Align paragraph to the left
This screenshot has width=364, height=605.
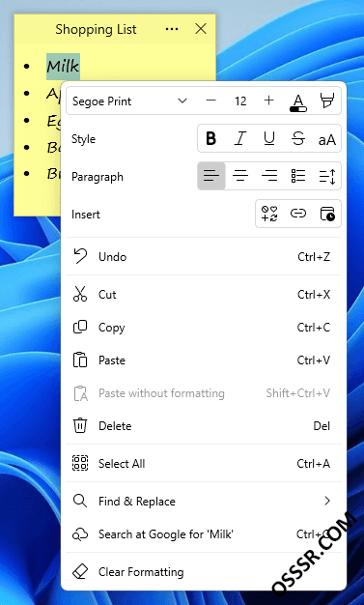(x=211, y=176)
